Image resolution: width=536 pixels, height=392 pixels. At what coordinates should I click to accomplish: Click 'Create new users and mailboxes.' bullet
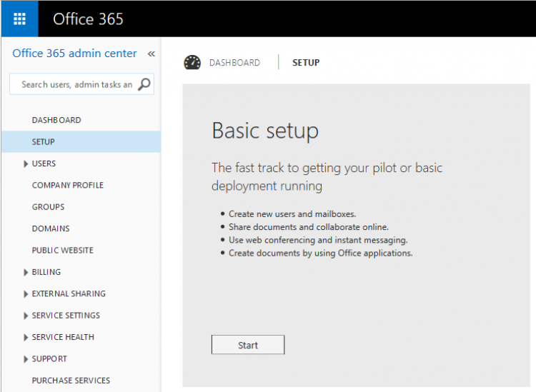(x=292, y=214)
